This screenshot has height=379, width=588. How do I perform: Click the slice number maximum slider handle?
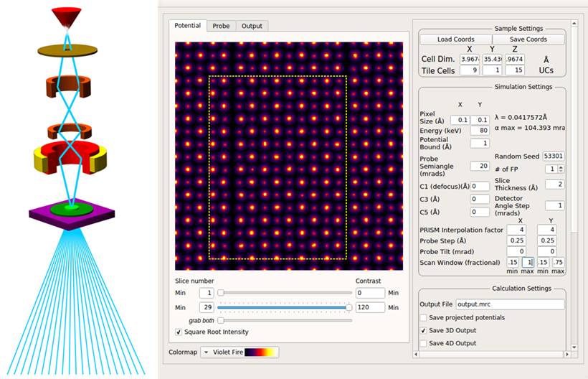[348, 308]
